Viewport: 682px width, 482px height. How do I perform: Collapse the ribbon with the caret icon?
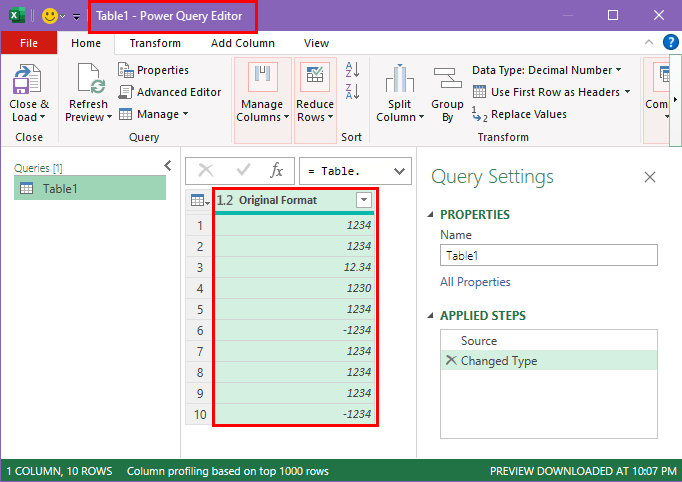[x=649, y=42]
